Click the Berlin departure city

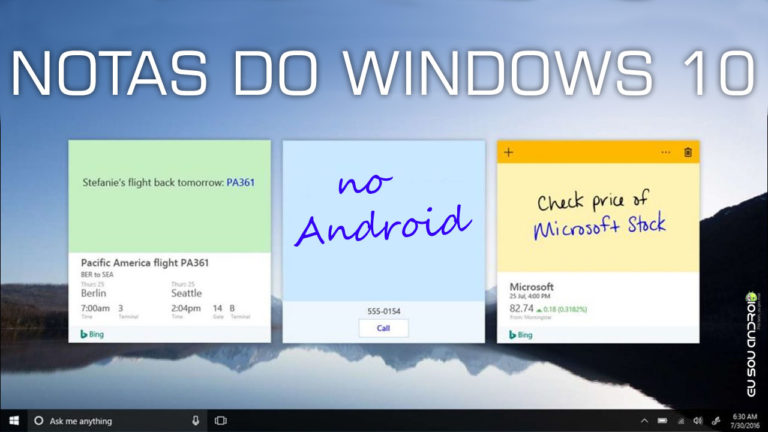coord(93,293)
